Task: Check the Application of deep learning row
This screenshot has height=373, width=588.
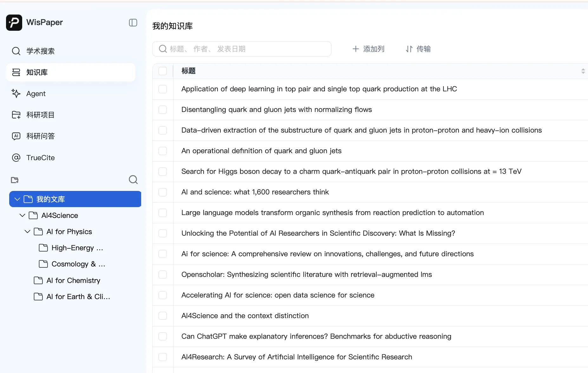Action: pos(163,89)
